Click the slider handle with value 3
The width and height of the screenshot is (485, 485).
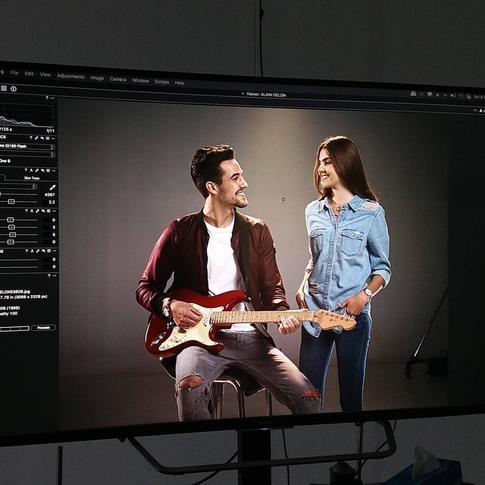coord(11,227)
